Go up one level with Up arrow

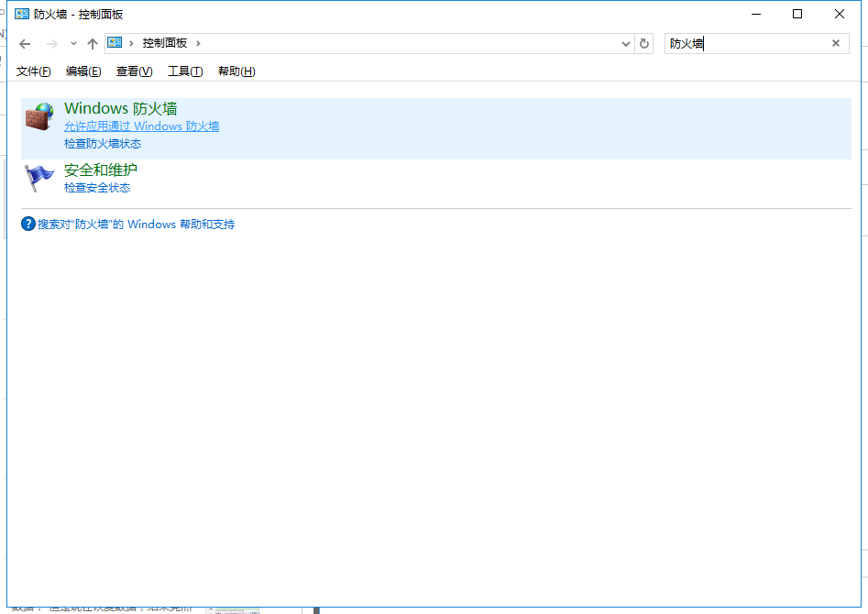(x=93, y=44)
